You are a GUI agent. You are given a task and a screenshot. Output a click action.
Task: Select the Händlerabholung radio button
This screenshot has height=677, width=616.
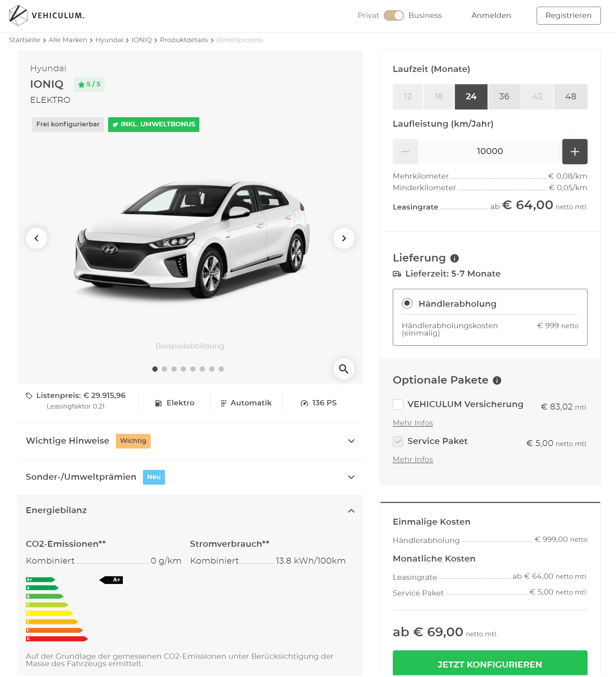click(x=407, y=303)
